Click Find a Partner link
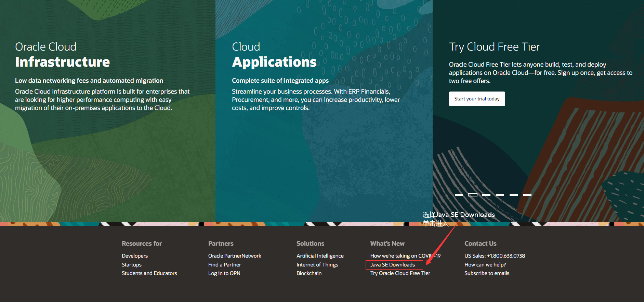 224,265
